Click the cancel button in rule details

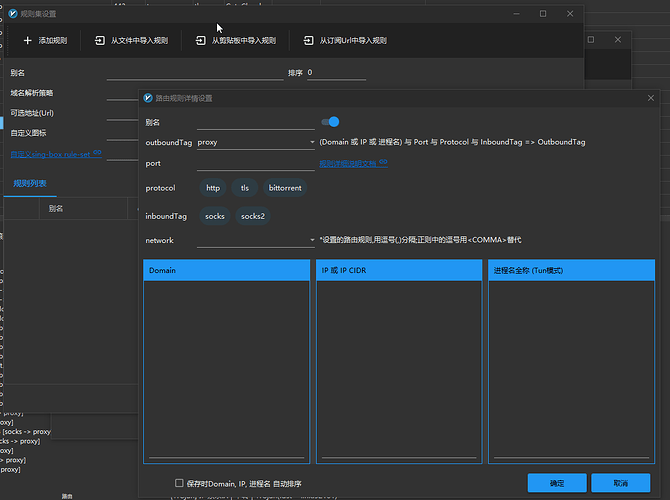[x=620, y=483]
